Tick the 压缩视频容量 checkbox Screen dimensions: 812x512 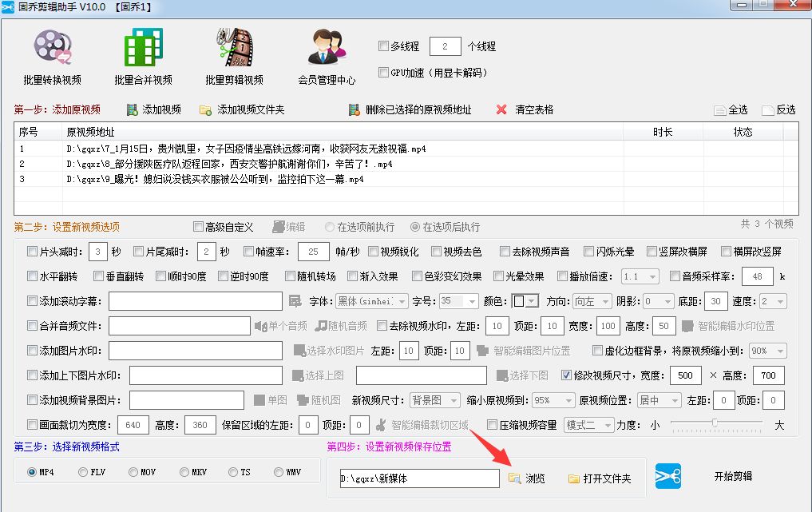pos(493,425)
